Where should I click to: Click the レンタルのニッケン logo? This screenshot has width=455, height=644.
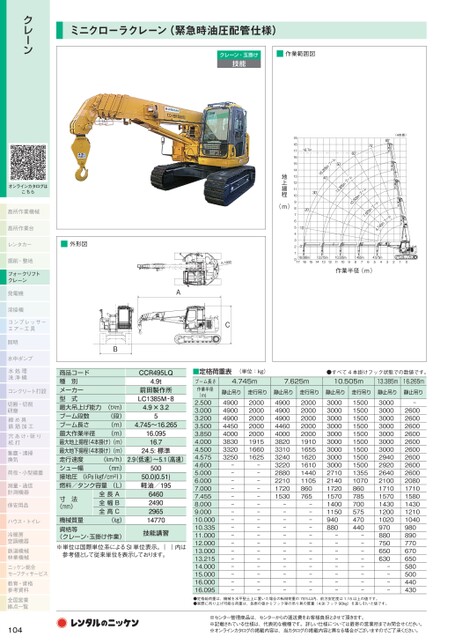pos(98,623)
